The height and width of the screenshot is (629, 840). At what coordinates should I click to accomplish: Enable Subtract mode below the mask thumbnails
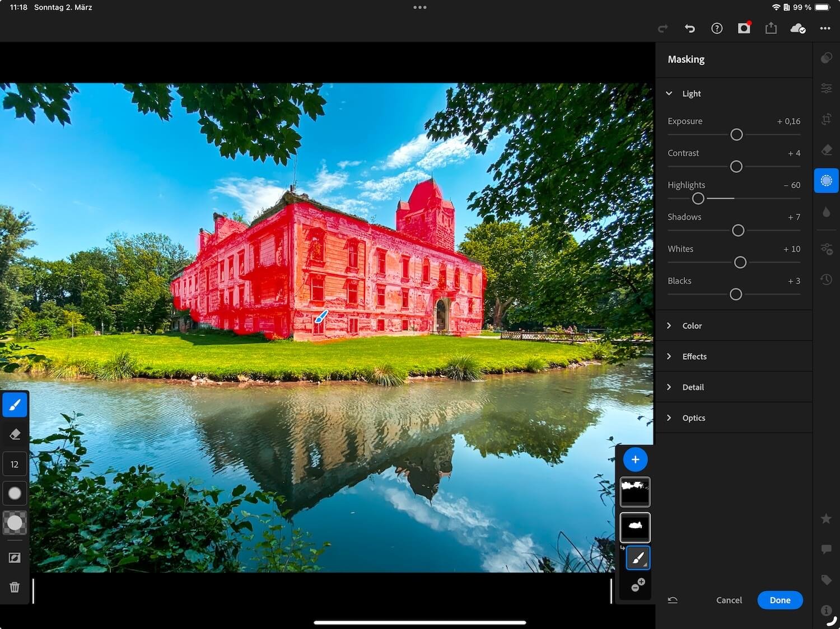636,586
